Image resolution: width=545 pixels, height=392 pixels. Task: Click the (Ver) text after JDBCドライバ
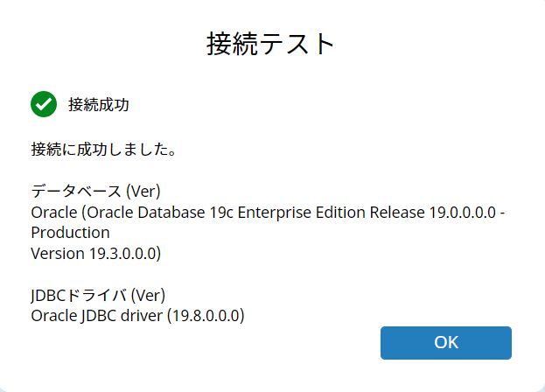click(x=148, y=296)
